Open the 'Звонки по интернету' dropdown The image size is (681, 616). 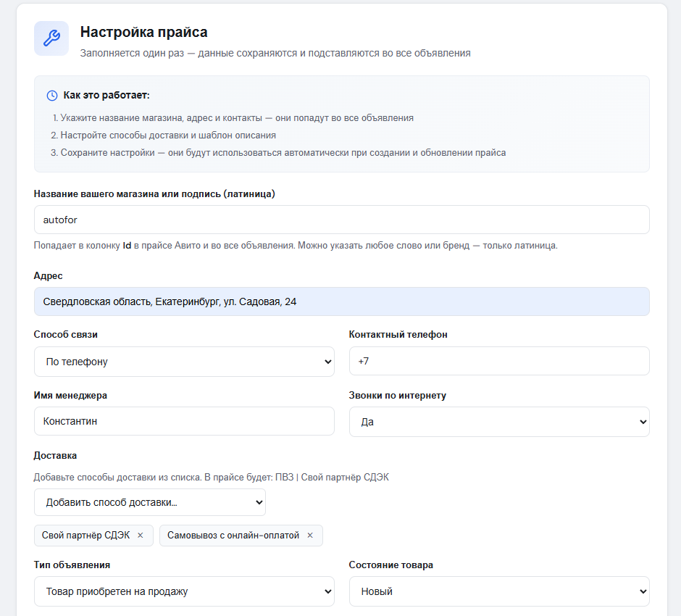pyautogui.click(x=499, y=422)
